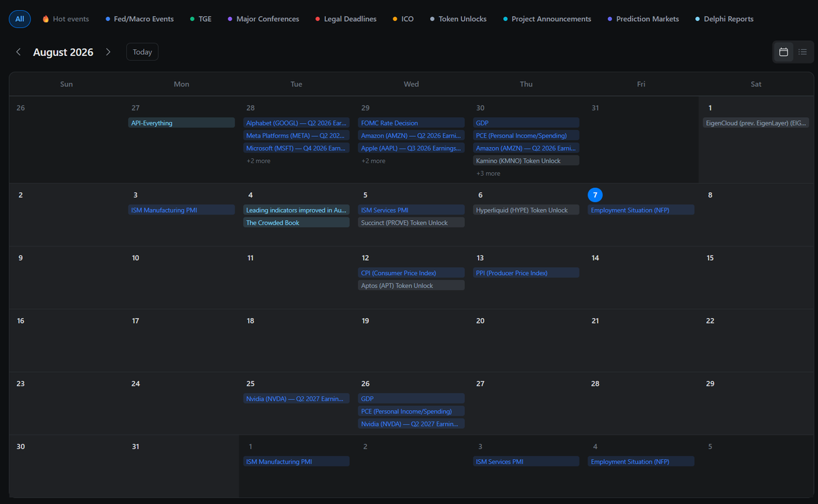This screenshot has width=818, height=504.
Task: Switch to list view icon
Action: point(803,52)
